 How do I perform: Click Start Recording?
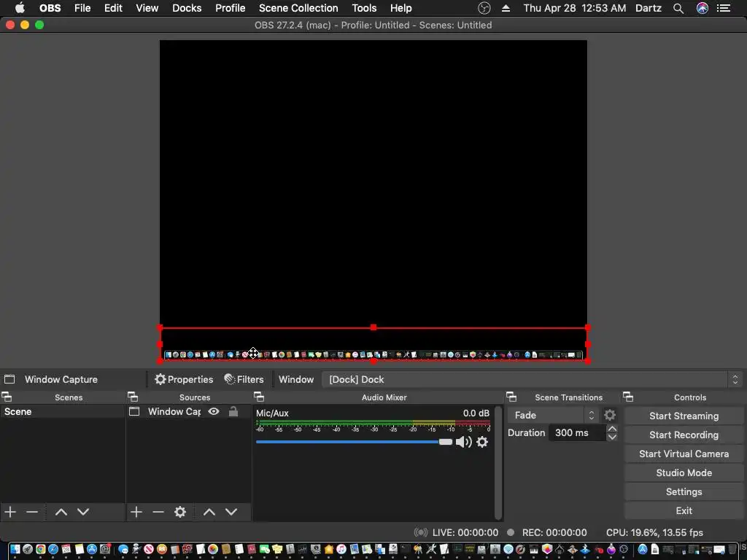point(684,435)
